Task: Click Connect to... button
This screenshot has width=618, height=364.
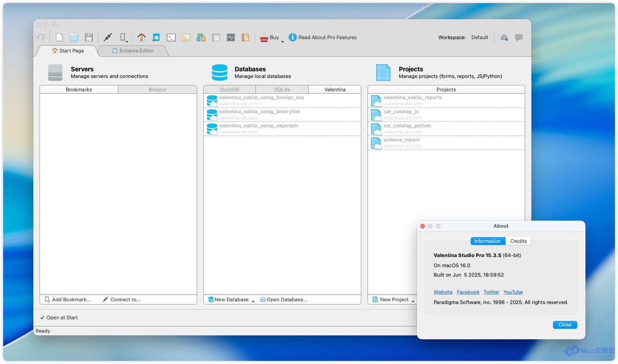Action: click(x=121, y=299)
